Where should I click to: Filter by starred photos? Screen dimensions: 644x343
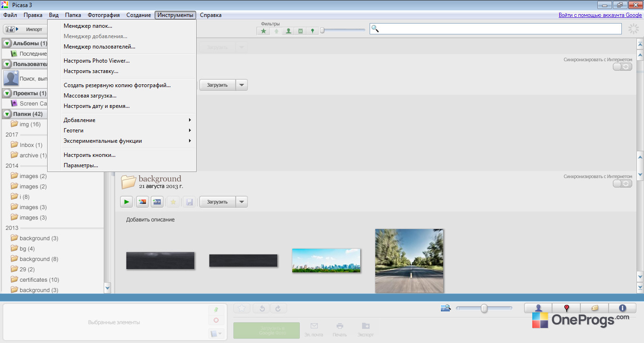(x=264, y=31)
